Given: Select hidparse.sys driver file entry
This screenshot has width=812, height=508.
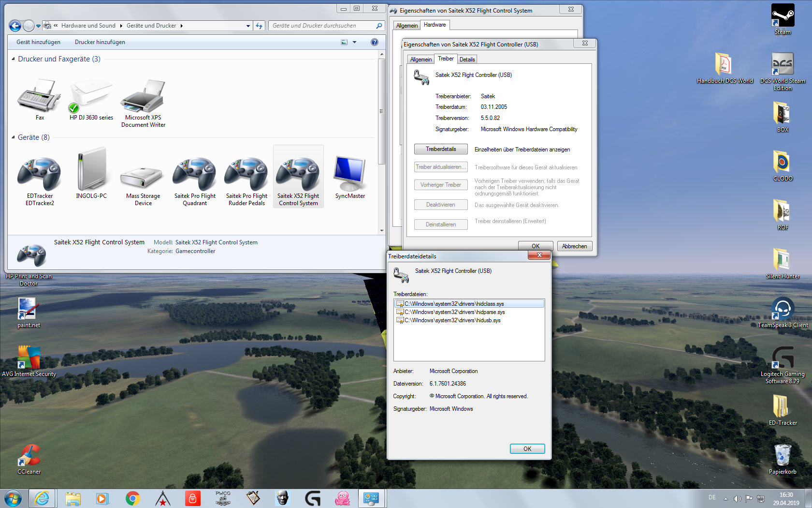Looking at the screenshot, I should tap(469, 312).
